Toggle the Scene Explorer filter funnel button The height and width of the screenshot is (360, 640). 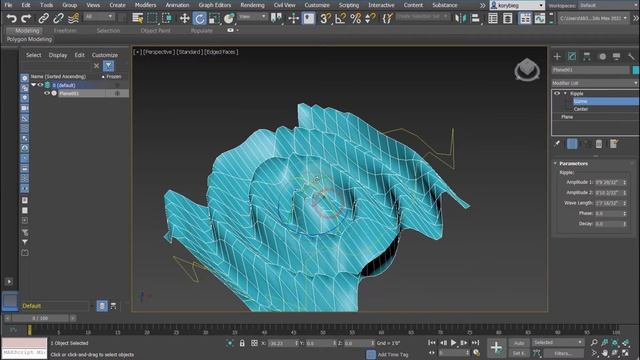tap(108, 66)
